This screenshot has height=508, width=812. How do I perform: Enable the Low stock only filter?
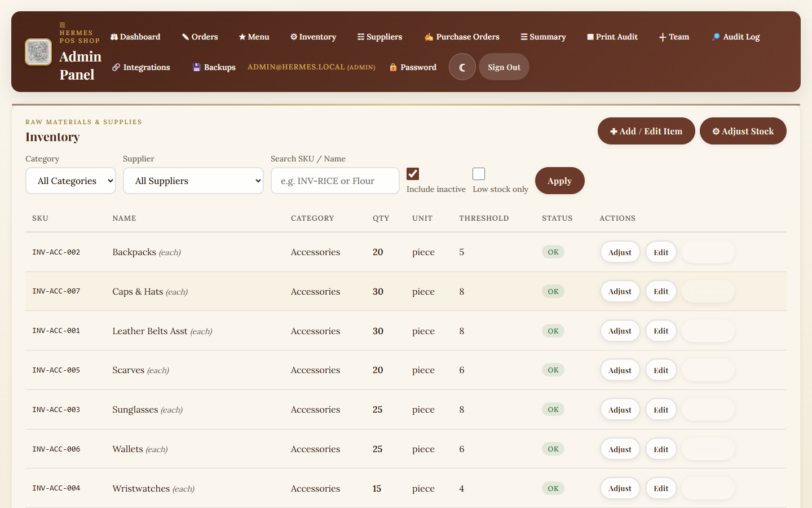[x=478, y=173]
